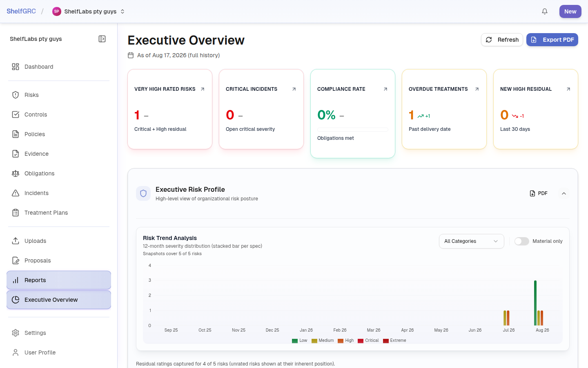
Task: Click the Settings gear icon
Action: click(16, 333)
